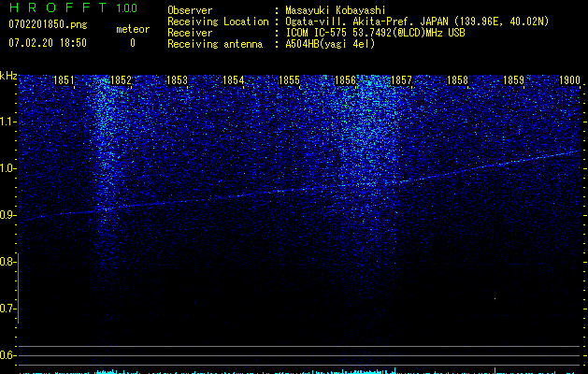
Task: Click the 1853 time marker
Action: pos(177,80)
